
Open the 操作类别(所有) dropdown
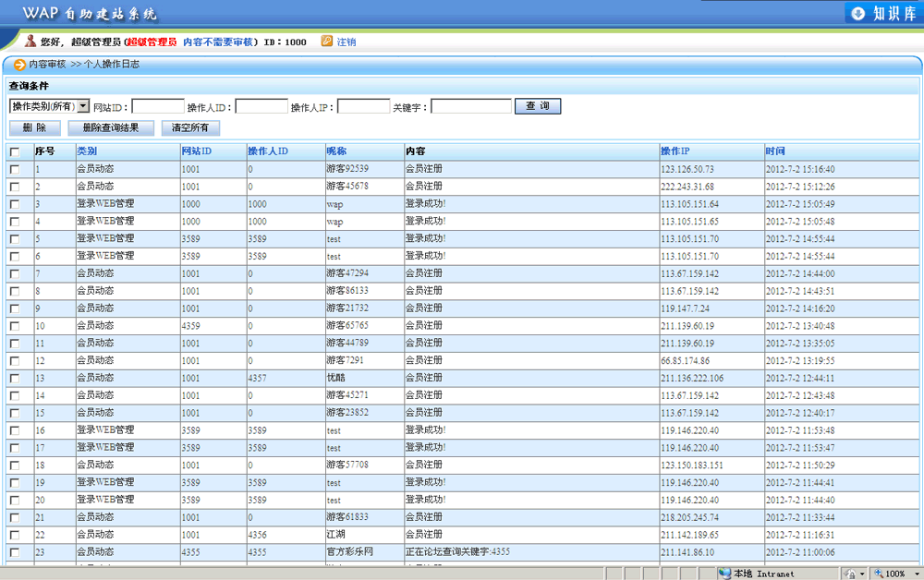[50, 106]
